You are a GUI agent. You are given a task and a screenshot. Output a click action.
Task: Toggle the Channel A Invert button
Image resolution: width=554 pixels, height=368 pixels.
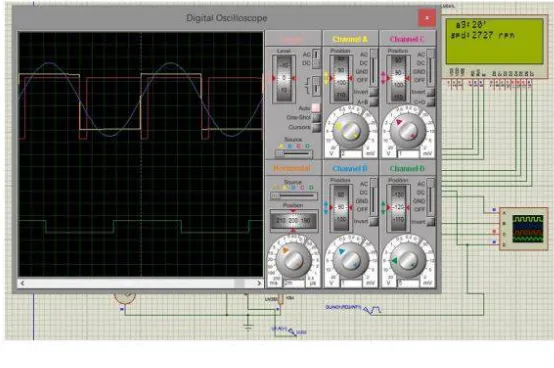click(373, 92)
